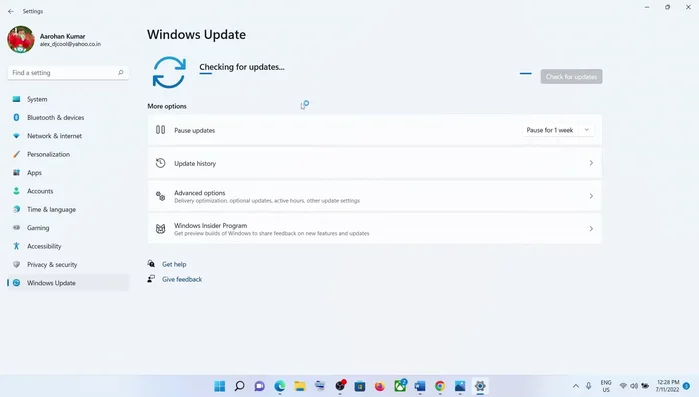The height and width of the screenshot is (397, 699).
Task: Open File Explorer from taskbar
Action: [300, 386]
